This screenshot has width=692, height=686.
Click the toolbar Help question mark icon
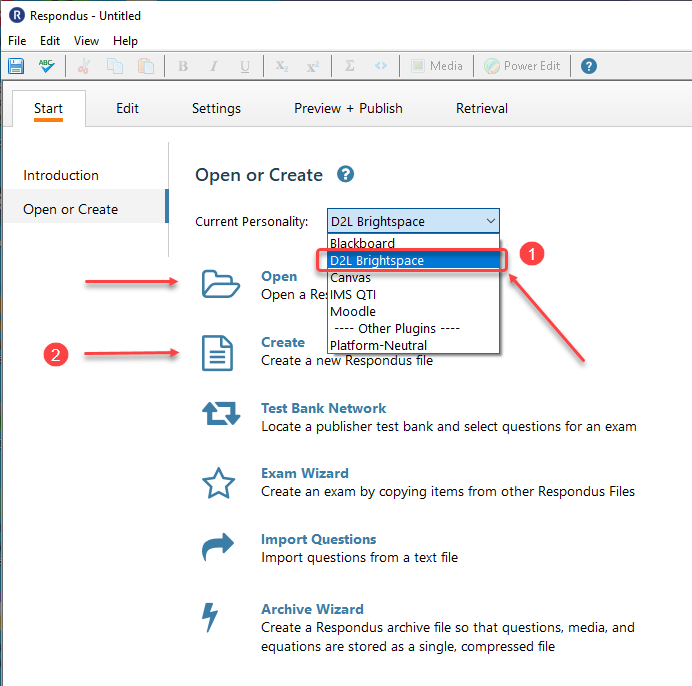coord(589,66)
